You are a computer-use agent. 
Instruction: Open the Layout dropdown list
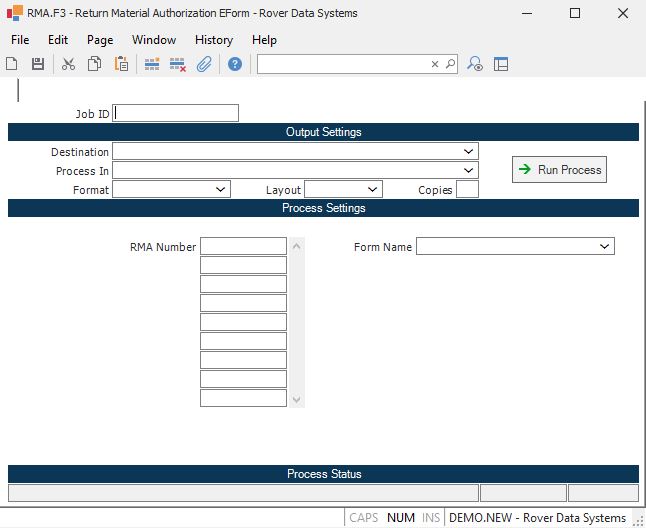point(373,189)
